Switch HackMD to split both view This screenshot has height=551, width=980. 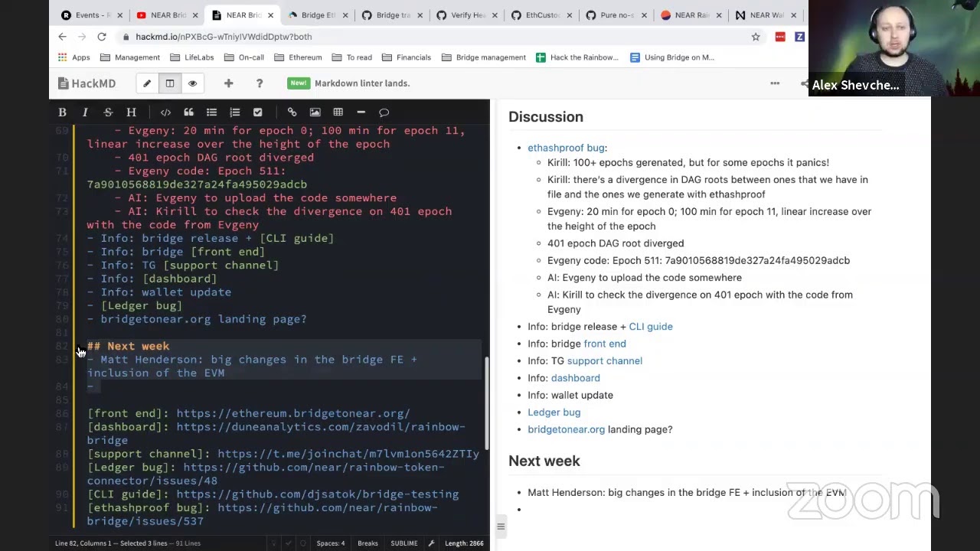170,83
